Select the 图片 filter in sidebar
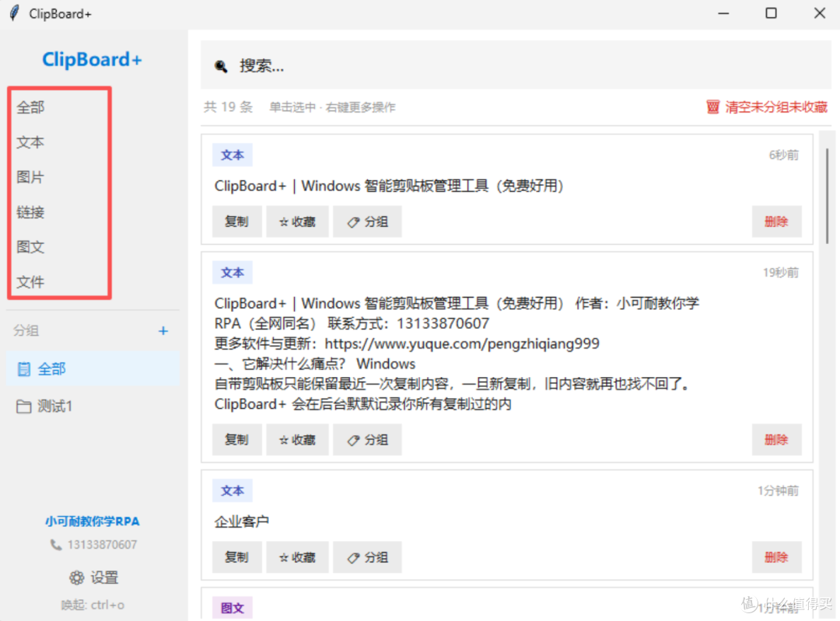The image size is (840, 621). click(30, 177)
